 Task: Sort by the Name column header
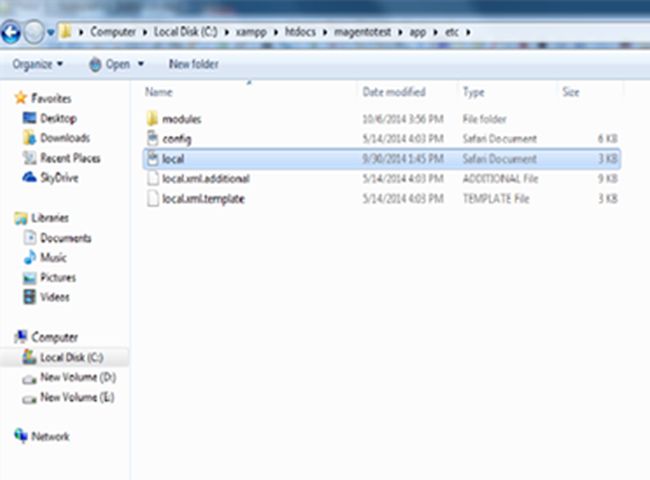(158, 92)
